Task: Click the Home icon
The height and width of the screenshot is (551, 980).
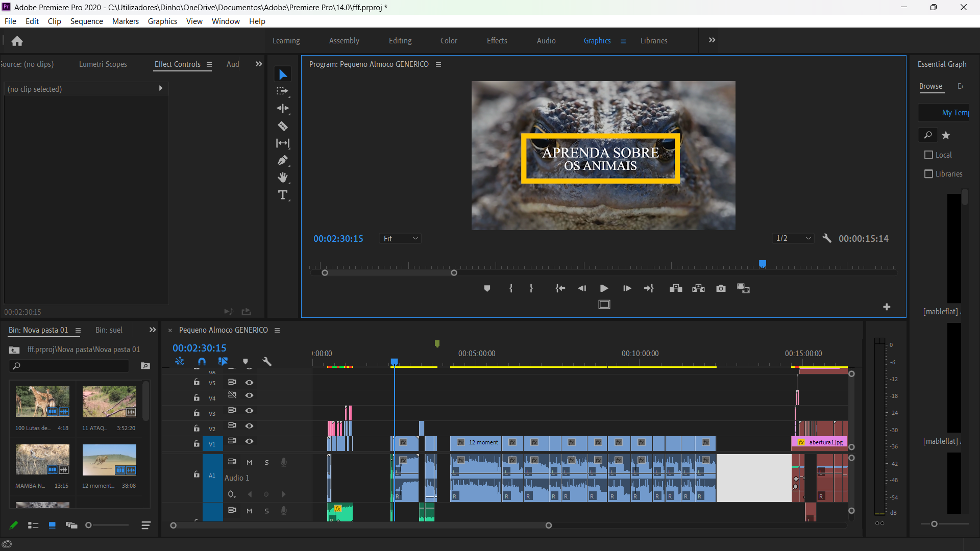Action: [x=17, y=41]
